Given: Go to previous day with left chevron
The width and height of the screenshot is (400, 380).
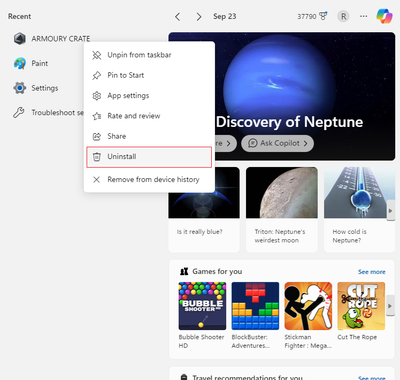Looking at the screenshot, I should click(x=178, y=17).
